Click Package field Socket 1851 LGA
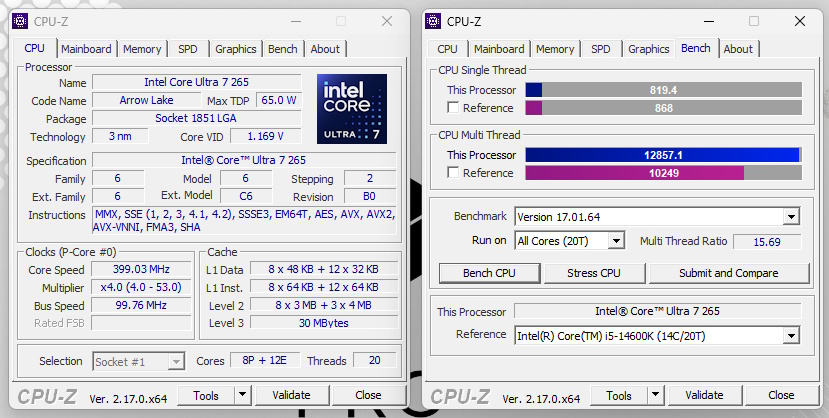The image size is (829, 418). (x=197, y=118)
